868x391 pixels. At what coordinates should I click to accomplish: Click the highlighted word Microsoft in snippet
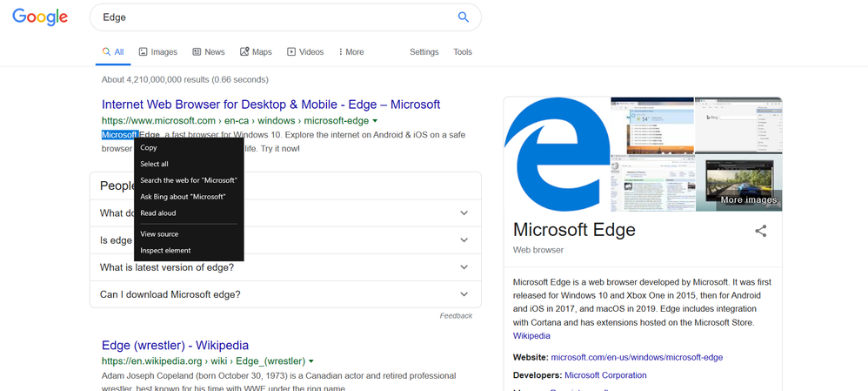[119, 135]
